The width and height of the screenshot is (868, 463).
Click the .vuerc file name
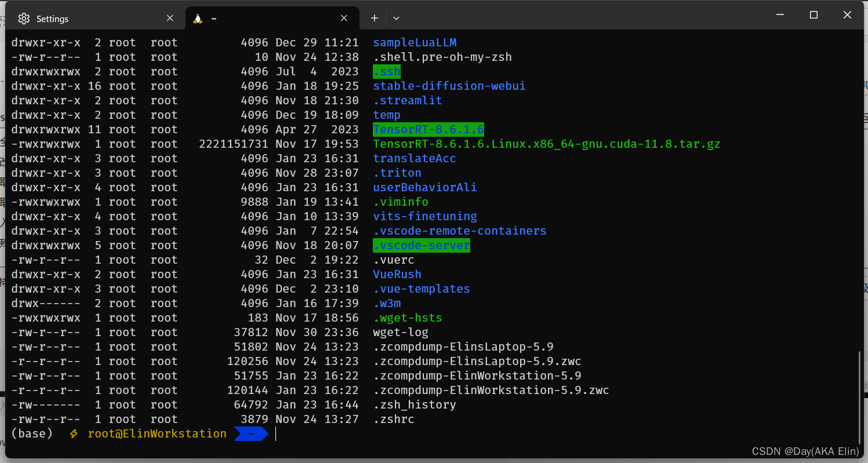click(394, 260)
